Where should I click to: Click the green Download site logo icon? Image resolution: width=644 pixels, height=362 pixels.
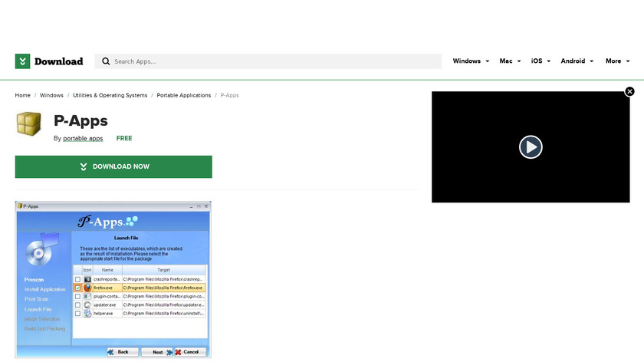[22, 61]
